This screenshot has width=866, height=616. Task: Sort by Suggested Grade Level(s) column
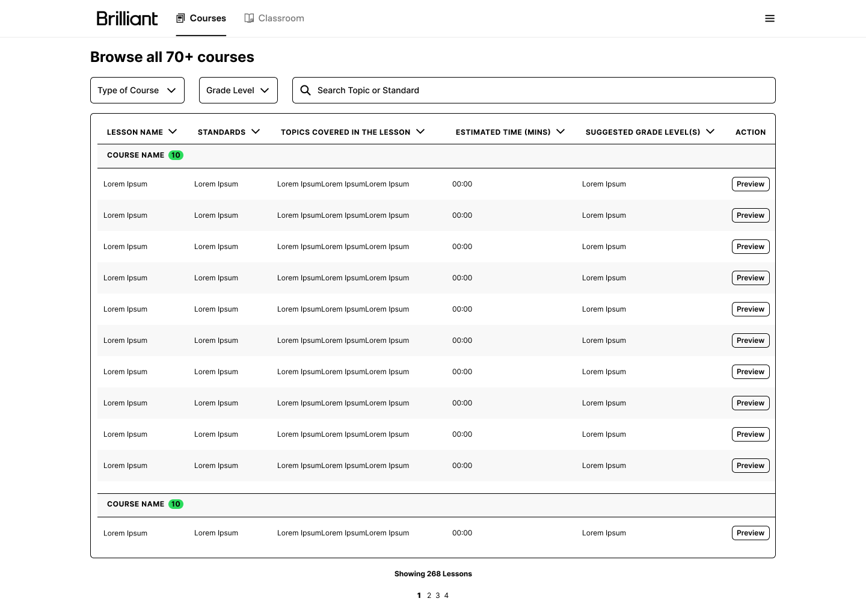(x=650, y=132)
